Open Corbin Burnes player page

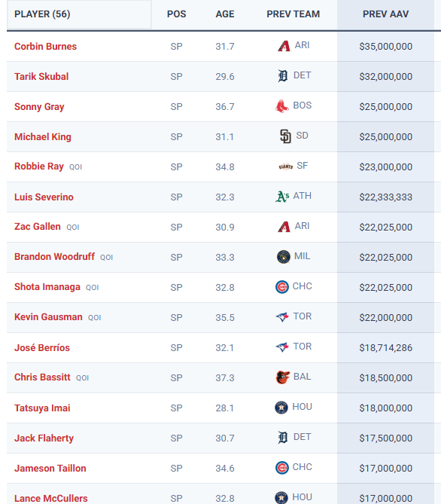pyautogui.click(x=45, y=46)
